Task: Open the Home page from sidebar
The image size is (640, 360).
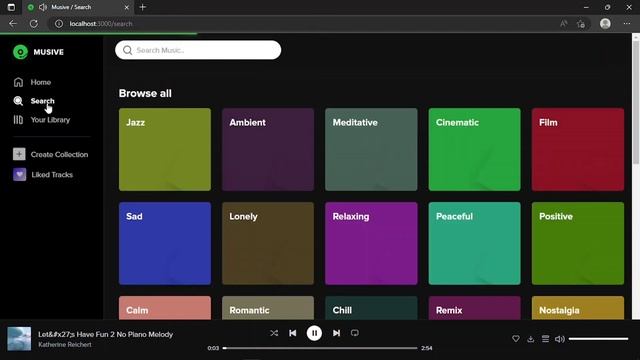Action: (x=32, y=82)
